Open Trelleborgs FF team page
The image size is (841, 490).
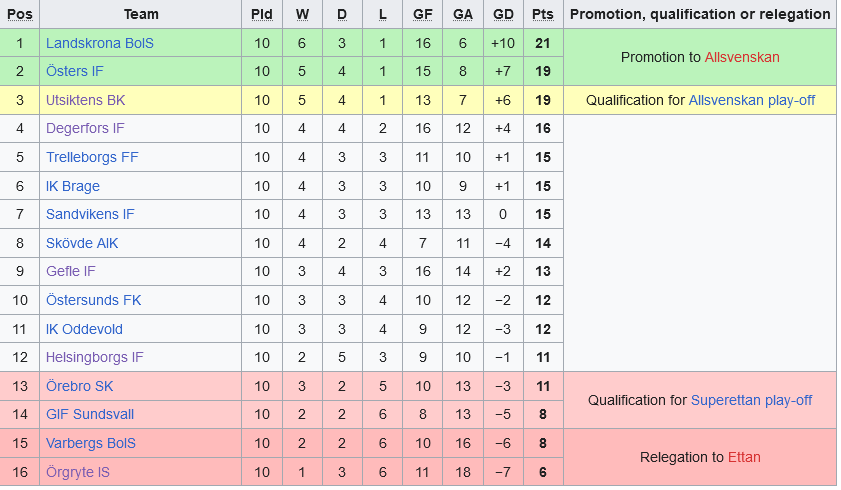click(x=92, y=157)
